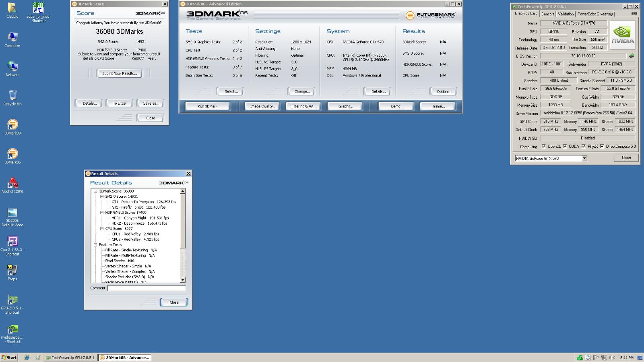Select HDR2 - Deep Freeze row
Screen dimensions: 644x362
tap(139, 223)
